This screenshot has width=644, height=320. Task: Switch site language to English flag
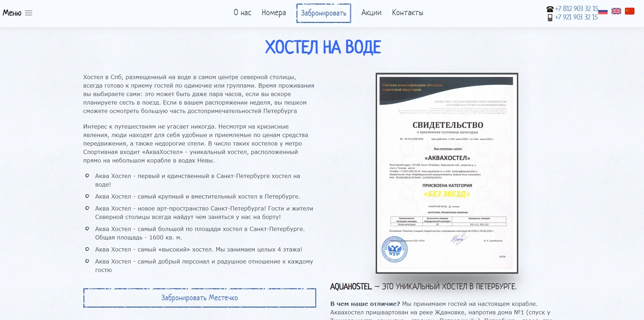point(616,11)
